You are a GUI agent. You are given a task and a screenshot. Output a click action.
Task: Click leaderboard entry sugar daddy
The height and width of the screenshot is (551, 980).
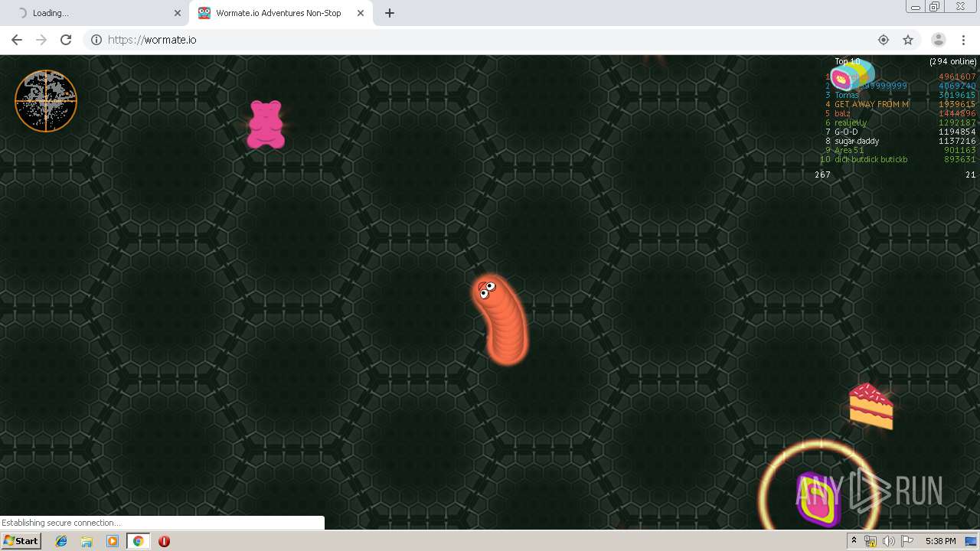857,142
